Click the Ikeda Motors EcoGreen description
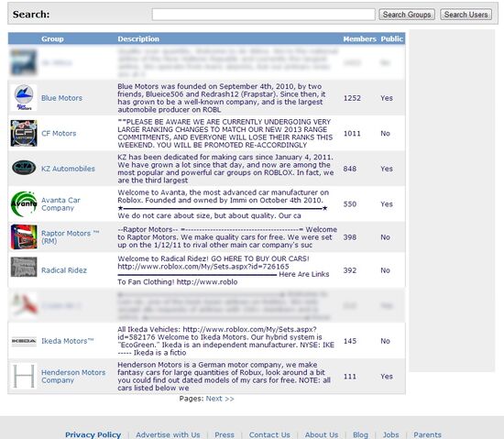This screenshot has height=439, width=504. [x=226, y=341]
